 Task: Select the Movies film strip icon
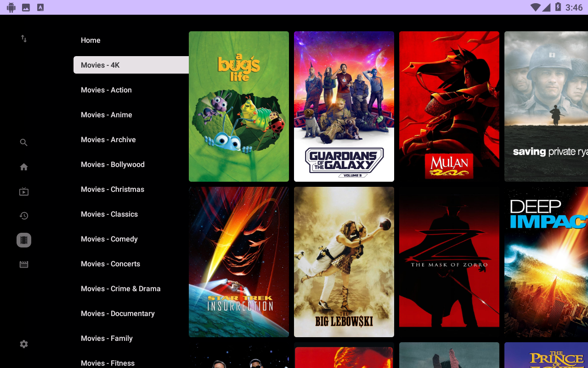pos(24,240)
